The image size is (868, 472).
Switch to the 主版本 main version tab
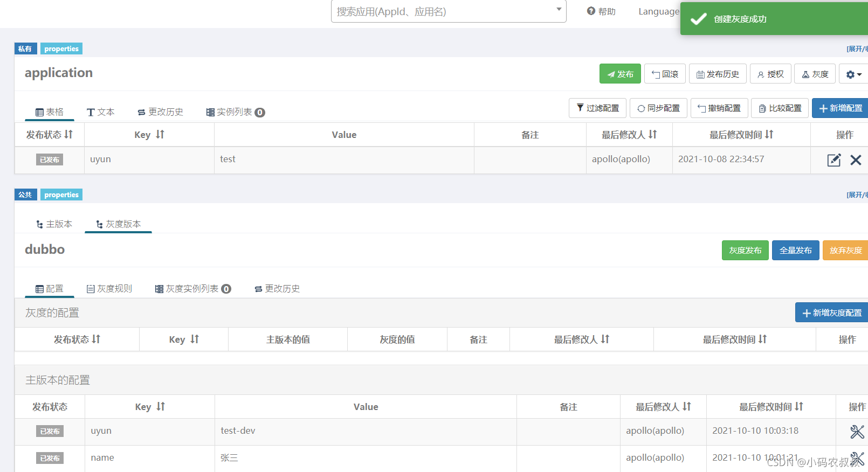54,224
